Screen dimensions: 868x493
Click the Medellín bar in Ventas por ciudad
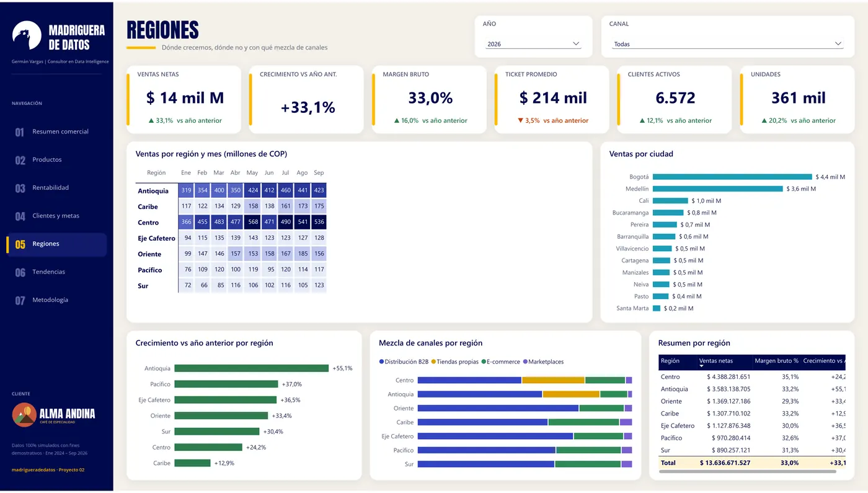pyautogui.click(x=718, y=189)
